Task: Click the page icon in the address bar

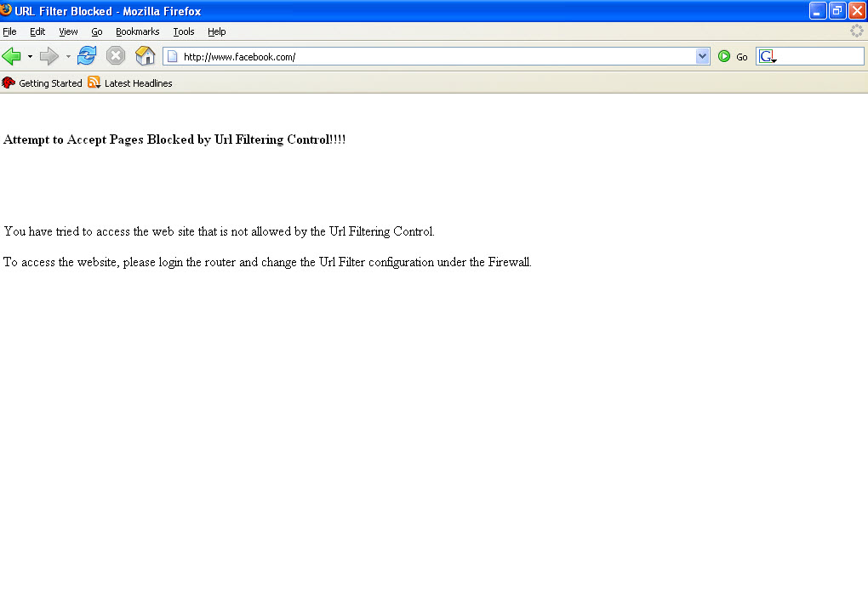Action: tap(173, 56)
